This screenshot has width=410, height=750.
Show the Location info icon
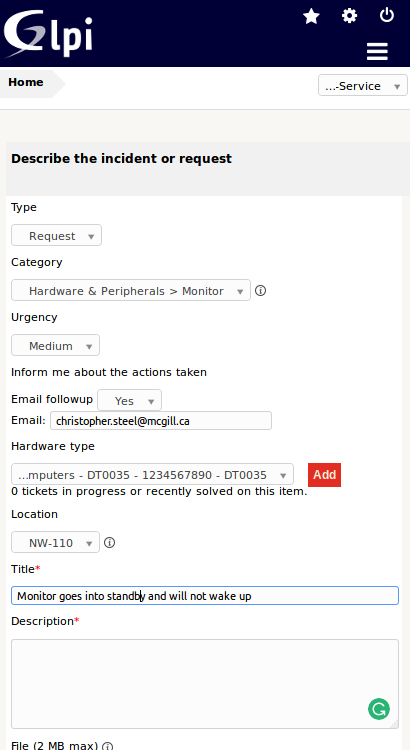[110, 542]
